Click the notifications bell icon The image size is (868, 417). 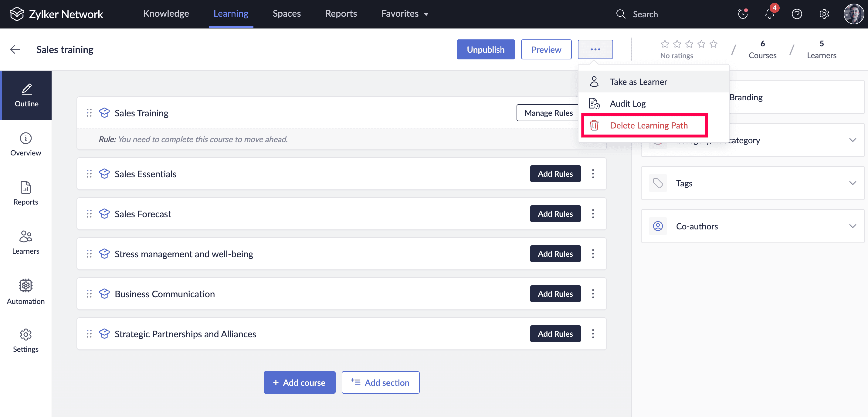pos(769,14)
